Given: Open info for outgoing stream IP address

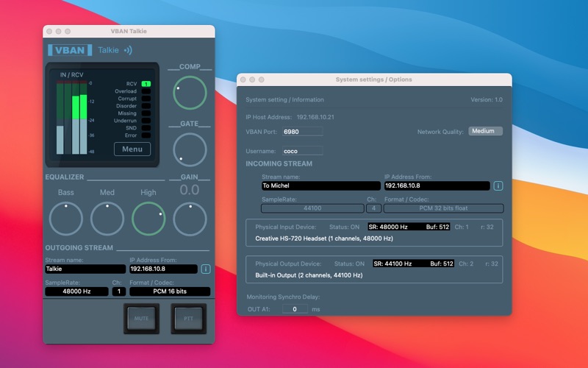Looking at the screenshot, I should [x=206, y=269].
